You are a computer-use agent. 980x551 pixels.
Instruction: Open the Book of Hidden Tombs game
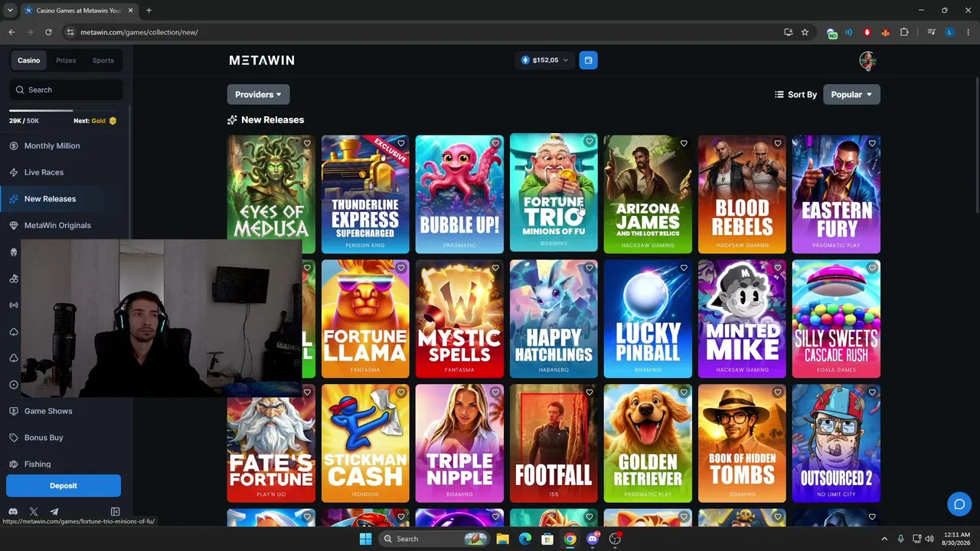pos(742,443)
